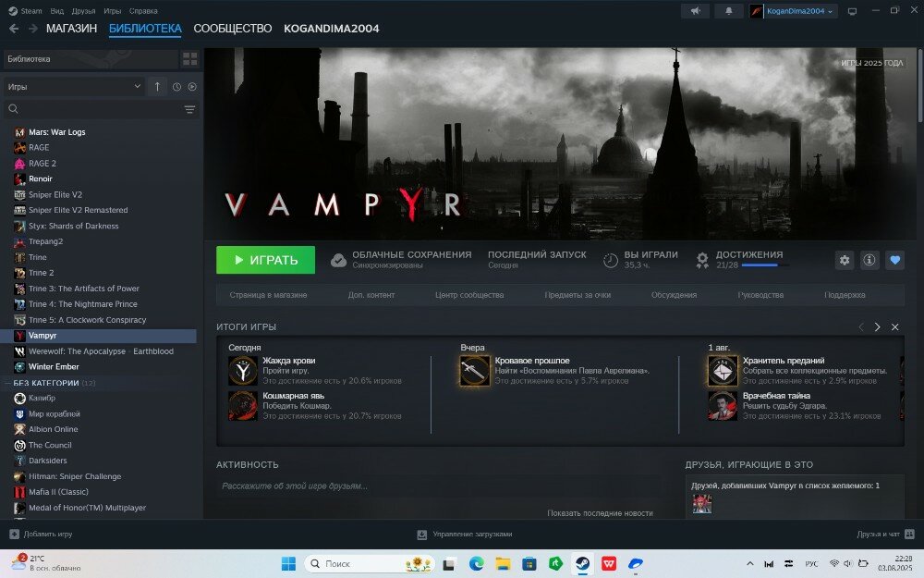Screen dimensions: 924x578
Task: Select RAGE 2 in the library
Action: click(x=43, y=164)
